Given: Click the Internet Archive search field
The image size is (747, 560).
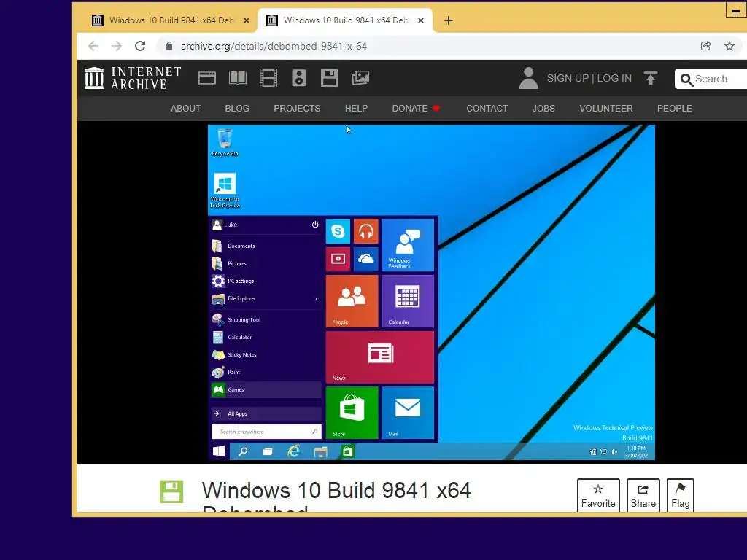Looking at the screenshot, I should click(x=711, y=79).
